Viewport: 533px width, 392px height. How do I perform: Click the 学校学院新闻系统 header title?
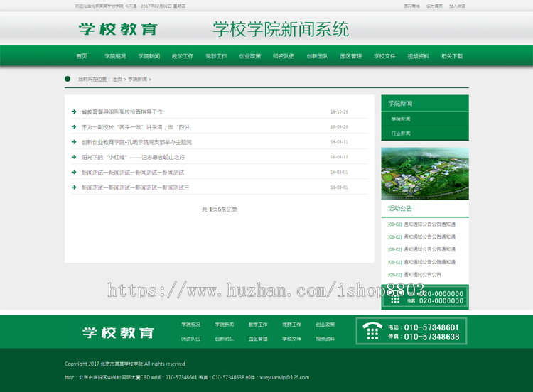(281, 29)
